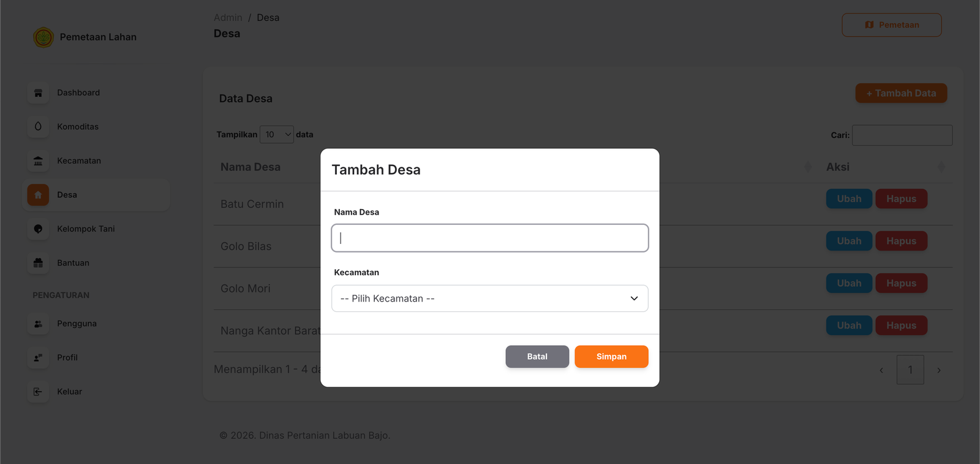Click Ubah for Nanga Kantor Barat row
Screen dimensions: 980x464
click(849, 325)
